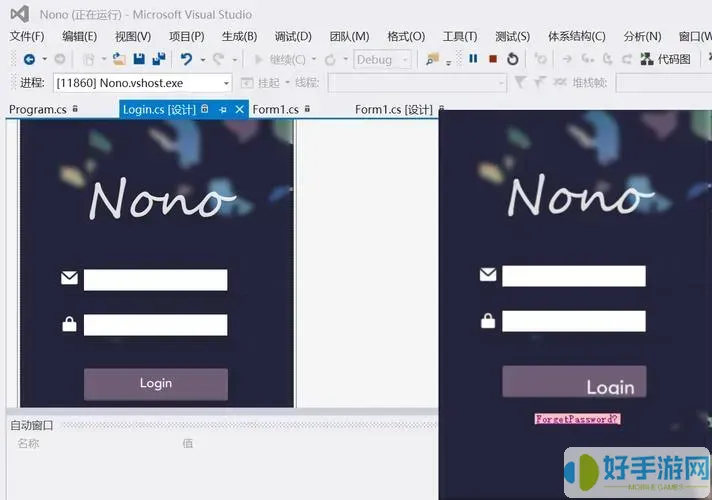Click the browser refresh icon by Debug
The width and height of the screenshot is (712, 500).
pyautogui.click(x=330, y=59)
